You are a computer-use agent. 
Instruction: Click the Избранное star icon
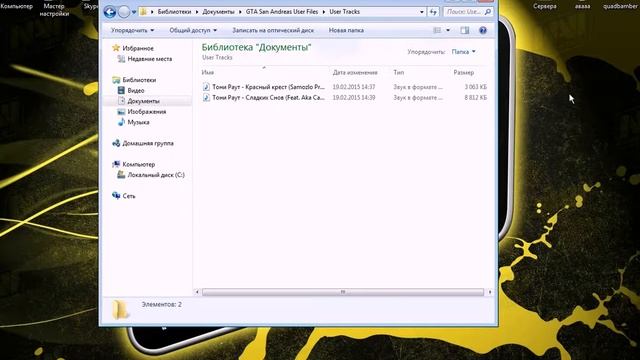[x=116, y=48]
